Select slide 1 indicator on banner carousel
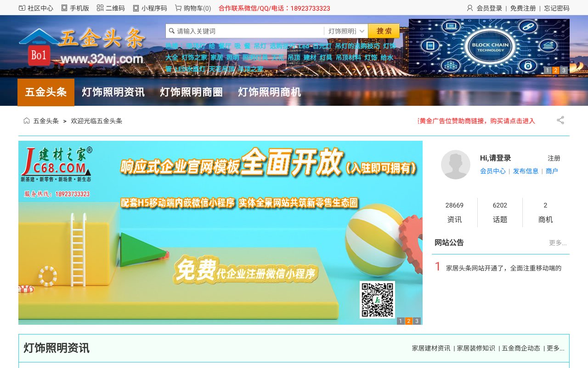The height and width of the screenshot is (368, 588). [x=548, y=70]
